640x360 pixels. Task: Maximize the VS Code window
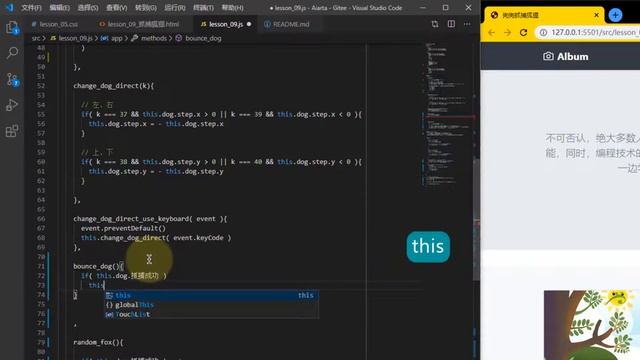[445, 7]
